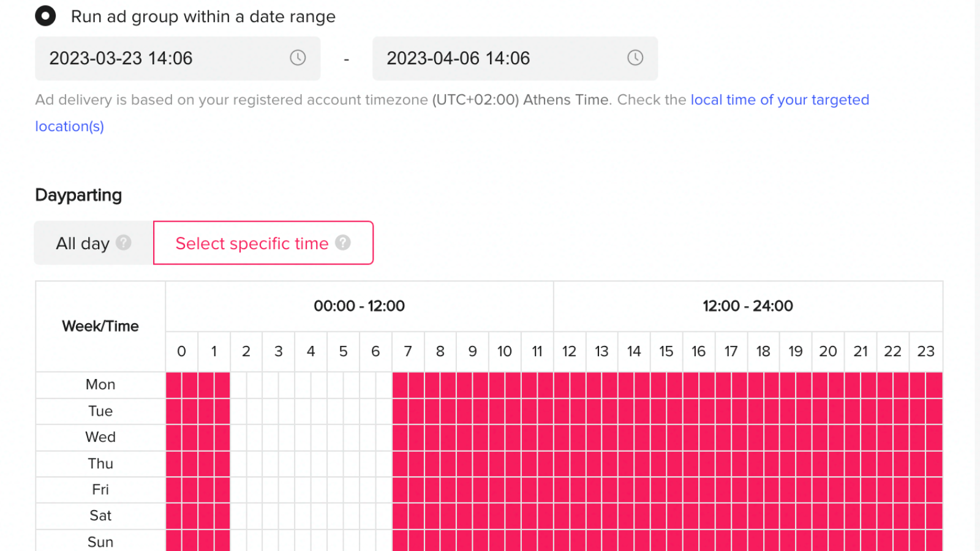
Task: Select hour 10 column header
Action: (x=505, y=351)
